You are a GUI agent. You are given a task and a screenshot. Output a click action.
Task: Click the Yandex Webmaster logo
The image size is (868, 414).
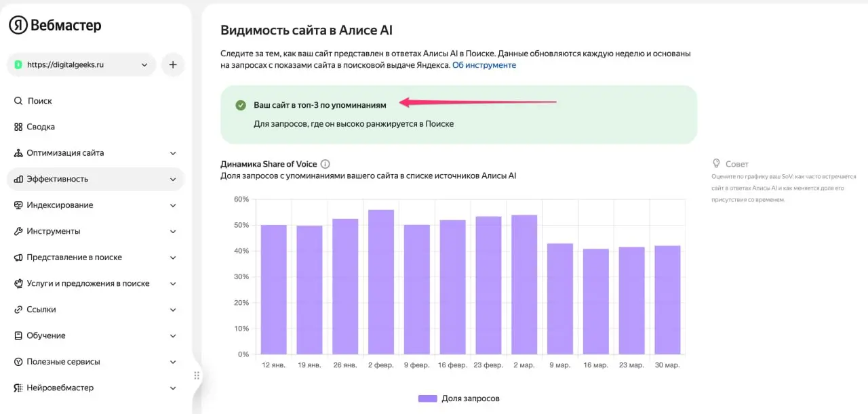click(x=55, y=26)
